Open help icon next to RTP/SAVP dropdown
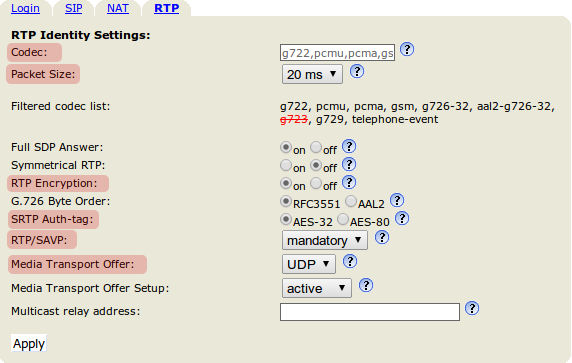The width and height of the screenshot is (572, 363). pyautogui.click(x=382, y=238)
